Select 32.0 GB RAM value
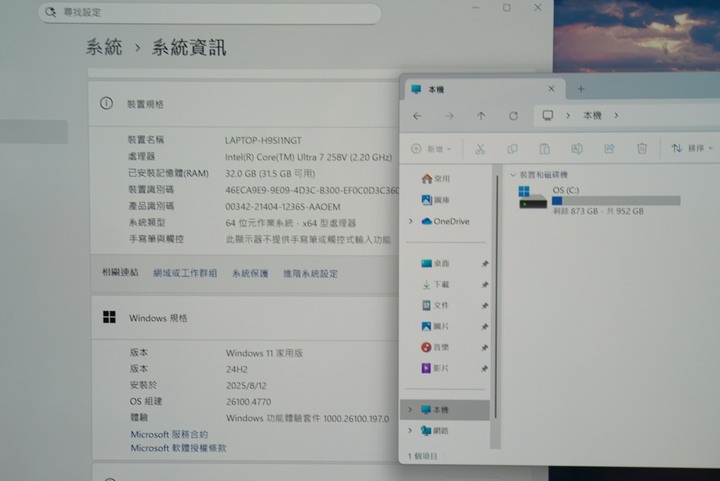 (270, 173)
